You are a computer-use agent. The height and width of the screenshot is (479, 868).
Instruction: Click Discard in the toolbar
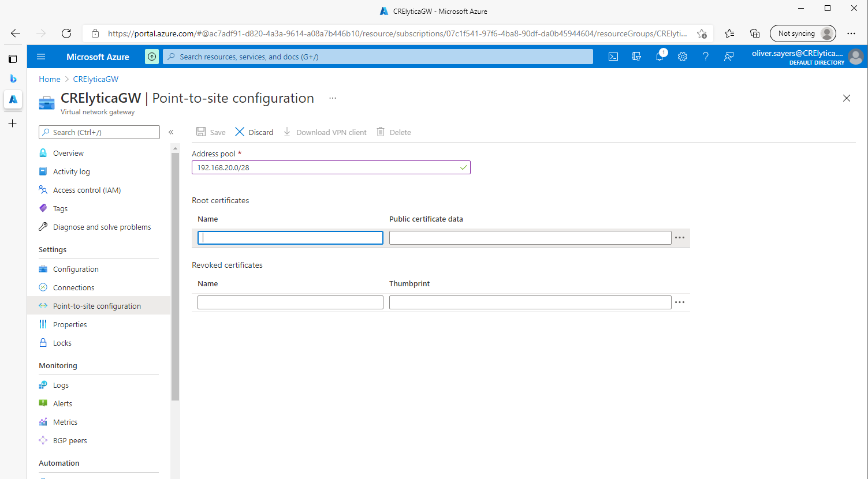(254, 132)
